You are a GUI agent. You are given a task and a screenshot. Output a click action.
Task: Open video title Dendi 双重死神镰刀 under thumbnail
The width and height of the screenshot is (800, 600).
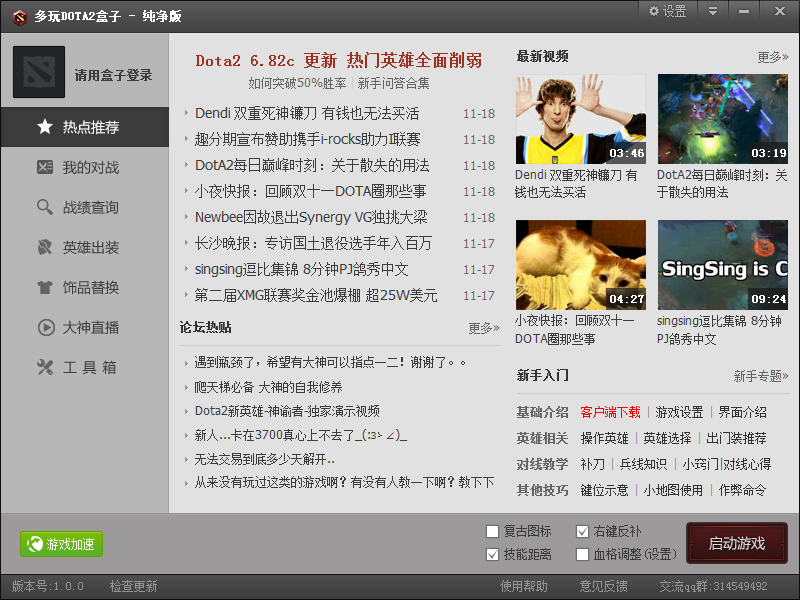point(576,184)
